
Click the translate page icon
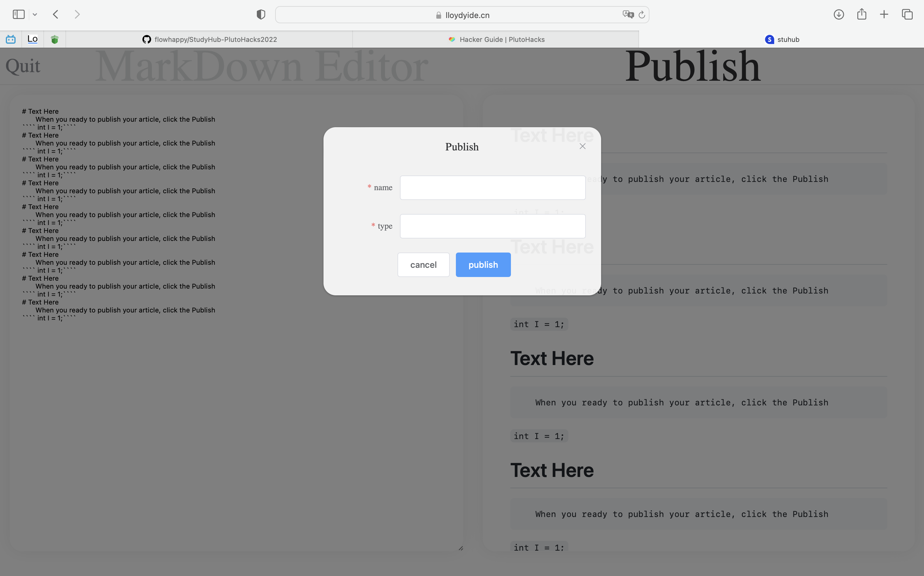(628, 14)
